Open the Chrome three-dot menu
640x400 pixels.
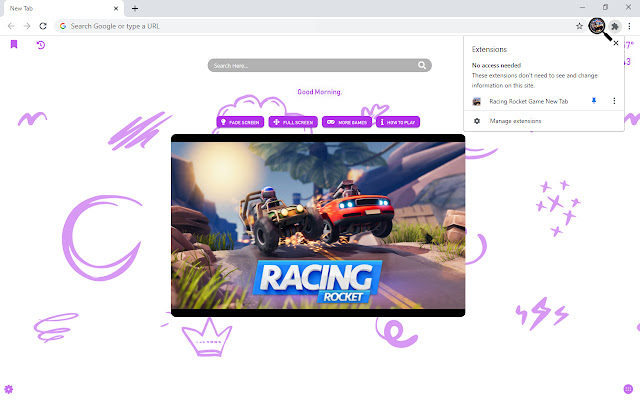coord(629,26)
